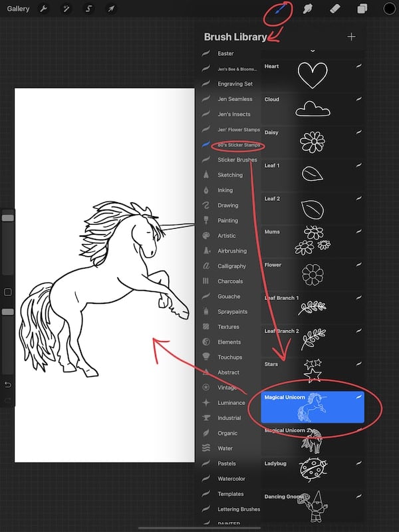Select the Daisy stamp brush
The image size is (399, 532).
pos(313,142)
